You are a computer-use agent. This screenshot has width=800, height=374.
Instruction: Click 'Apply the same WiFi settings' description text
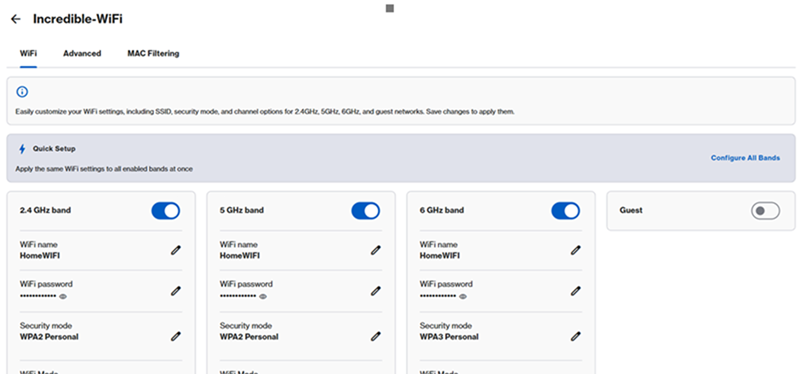point(104,169)
